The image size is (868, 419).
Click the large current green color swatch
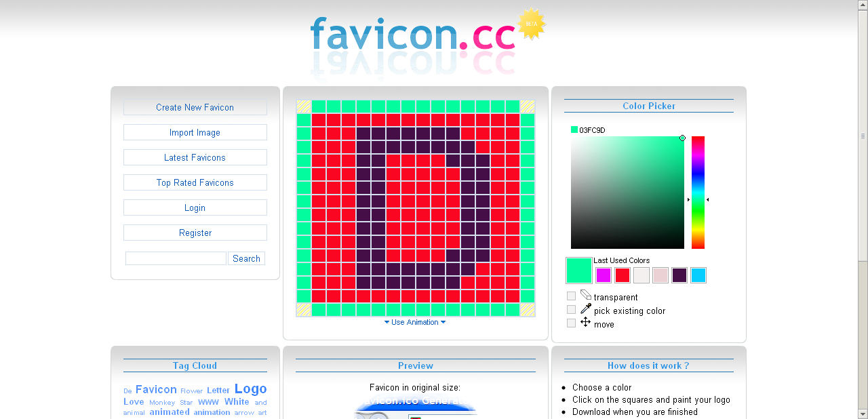click(x=579, y=271)
